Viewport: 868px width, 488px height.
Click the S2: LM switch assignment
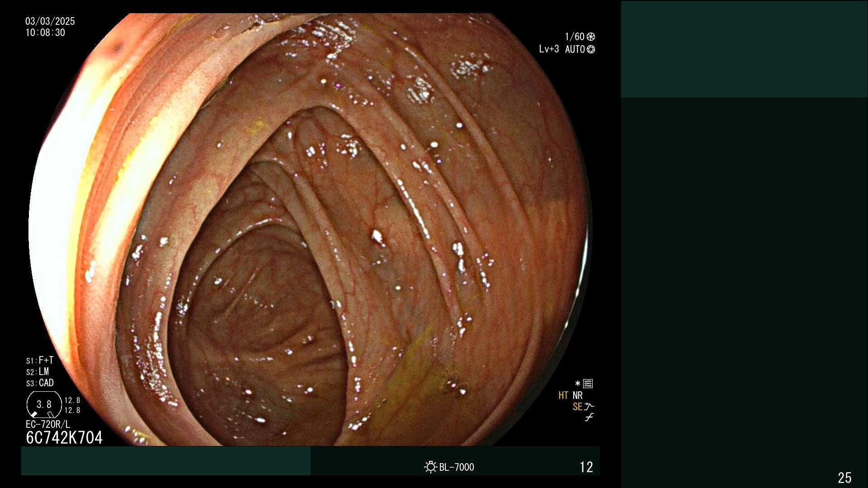pyautogui.click(x=38, y=371)
